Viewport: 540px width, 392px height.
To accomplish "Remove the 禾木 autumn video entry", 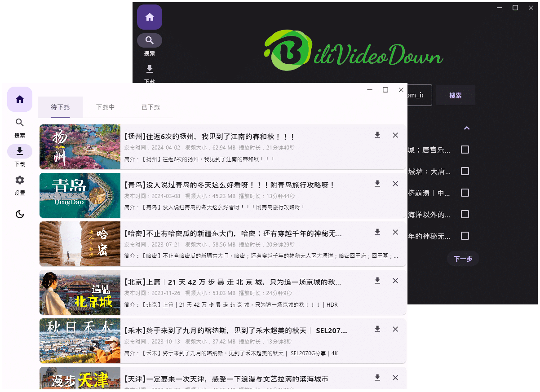I will click(395, 329).
